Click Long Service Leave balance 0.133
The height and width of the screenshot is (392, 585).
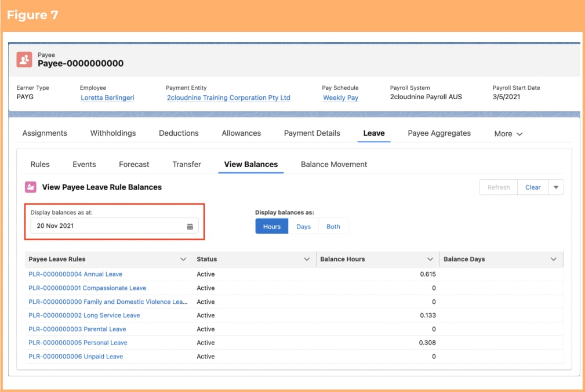[428, 315]
